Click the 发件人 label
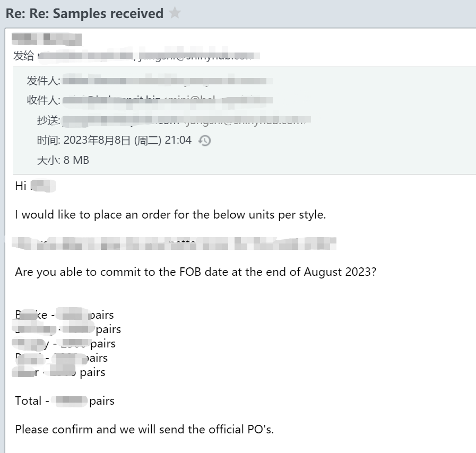The height and width of the screenshot is (453, 476). tap(44, 81)
